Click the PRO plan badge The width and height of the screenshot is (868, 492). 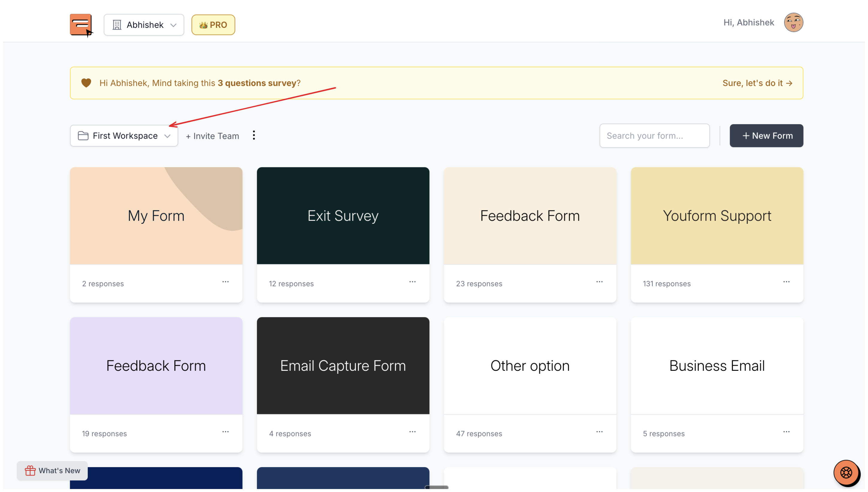pos(213,25)
